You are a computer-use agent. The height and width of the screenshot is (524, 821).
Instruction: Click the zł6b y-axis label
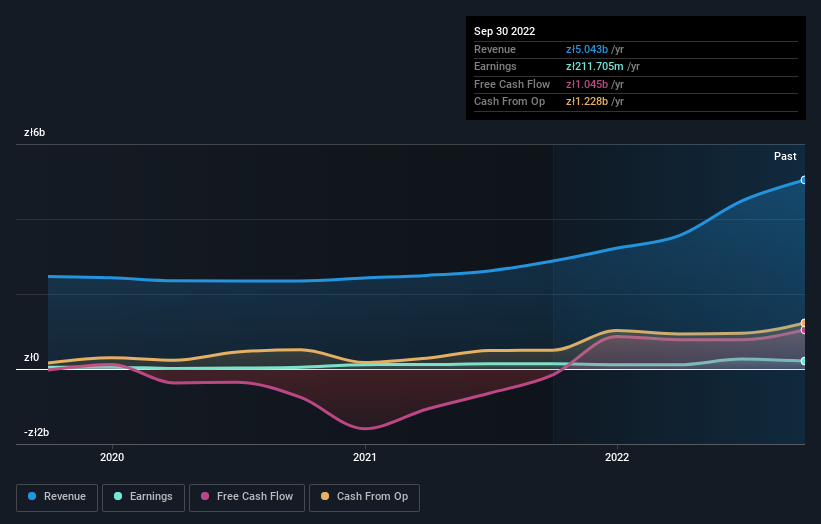pyautogui.click(x=35, y=132)
